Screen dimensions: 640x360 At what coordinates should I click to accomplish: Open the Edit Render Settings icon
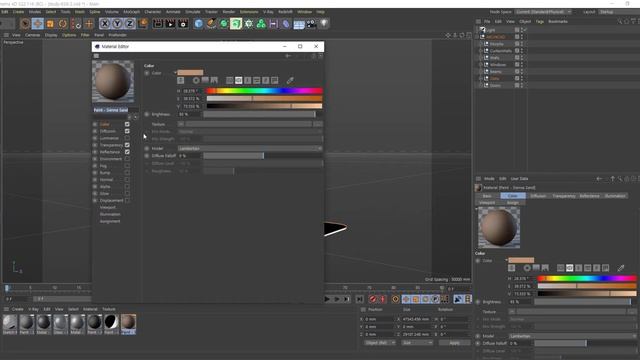(x=183, y=24)
